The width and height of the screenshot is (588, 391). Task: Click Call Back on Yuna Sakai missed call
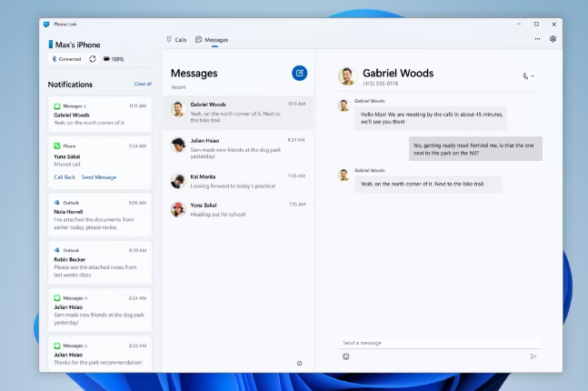(x=65, y=177)
